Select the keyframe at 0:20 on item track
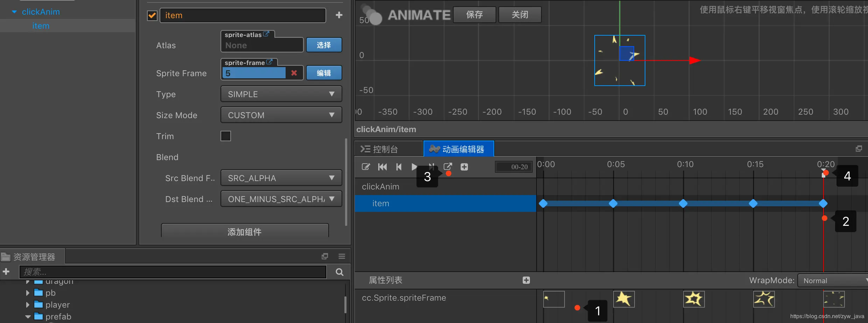Viewport: 868px width, 323px height. [x=823, y=203]
